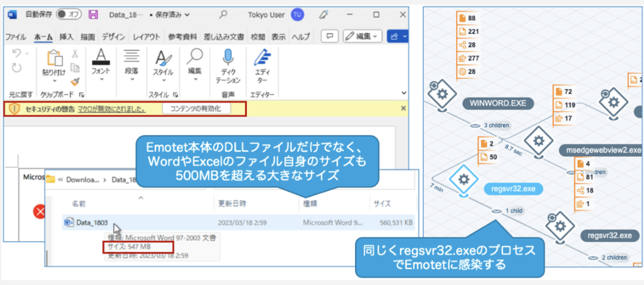Switch to the 表示 tab
Image resolution: width=644 pixels, height=285 pixels.
(x=278, y=37)
